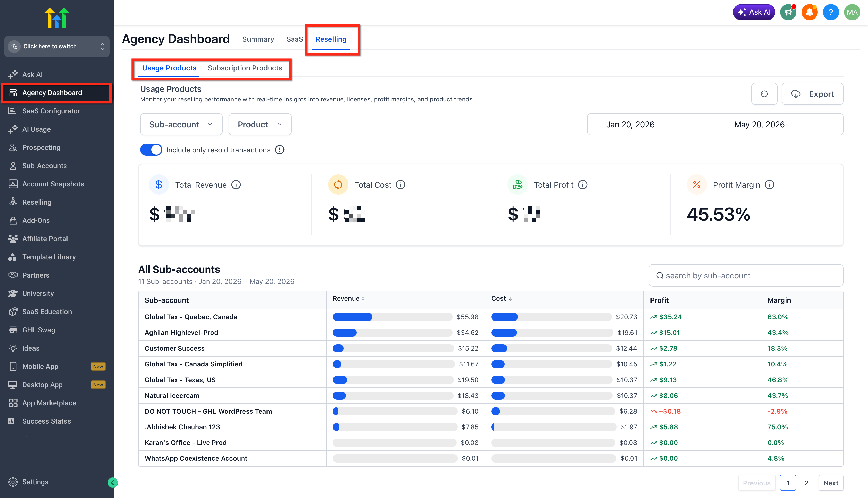868x498 pixels.
Task: Switch to the Summary tab
Action: (x=258, y=39)
